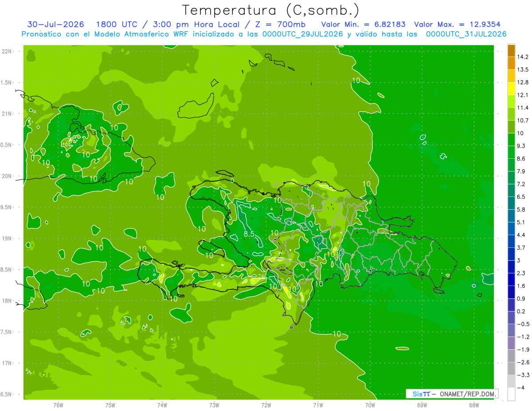Click the '7.2' colorbar value

click(521, 184)
